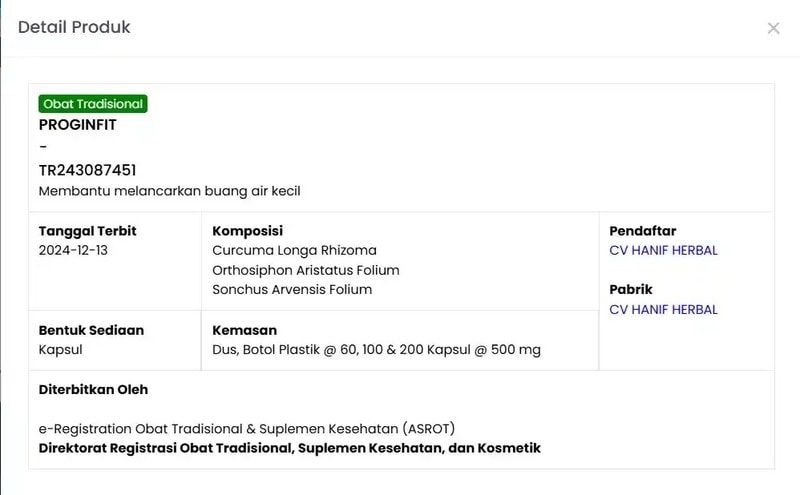Close the Detail Produk dialog
Screen dimensions: 800x495
[x=773, y=28]
